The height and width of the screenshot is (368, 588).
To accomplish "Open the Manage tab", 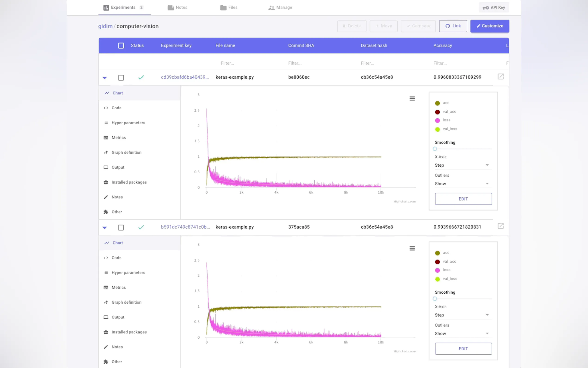I will pos(280,8).
